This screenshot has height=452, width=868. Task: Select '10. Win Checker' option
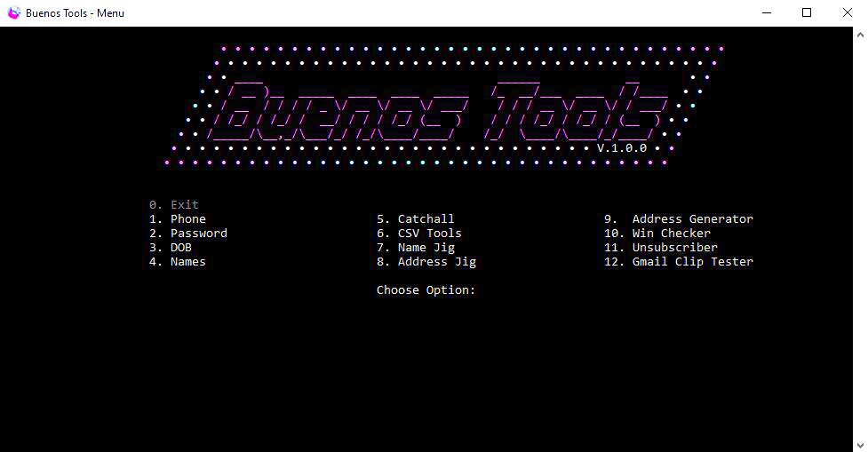657,234
